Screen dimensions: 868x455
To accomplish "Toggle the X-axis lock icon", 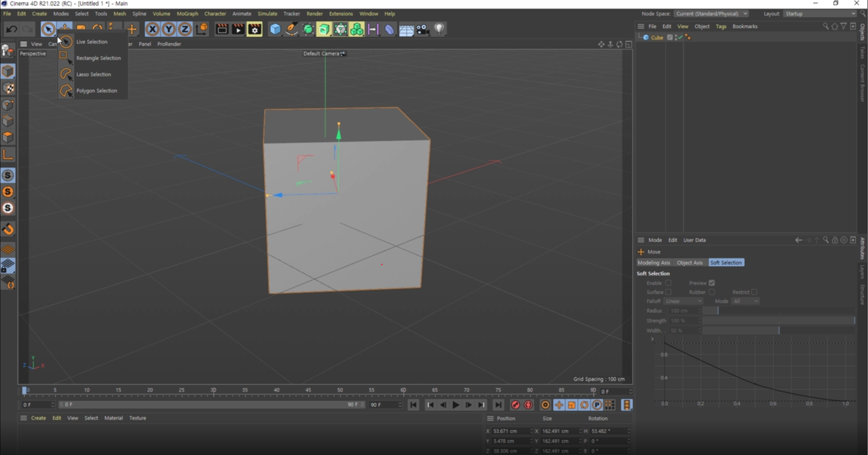I will (x=152, y=30).
